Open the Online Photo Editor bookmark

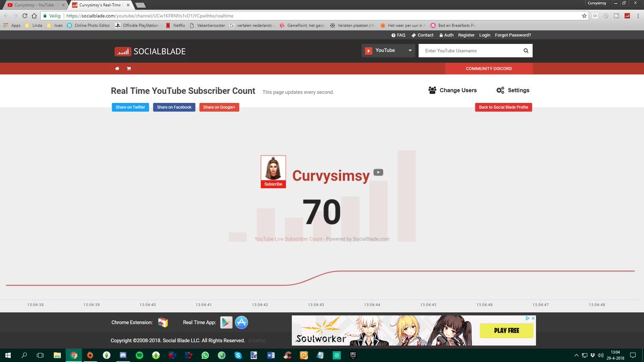click(x=87, y=25)
